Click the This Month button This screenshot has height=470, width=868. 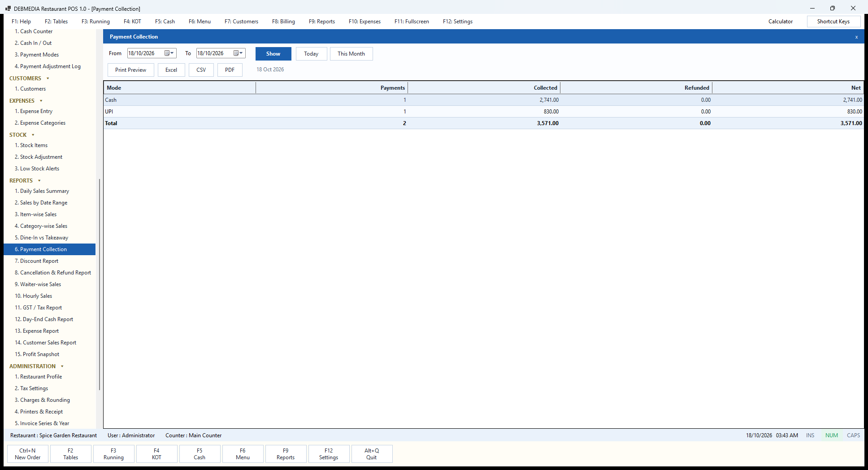pos(351,54)
